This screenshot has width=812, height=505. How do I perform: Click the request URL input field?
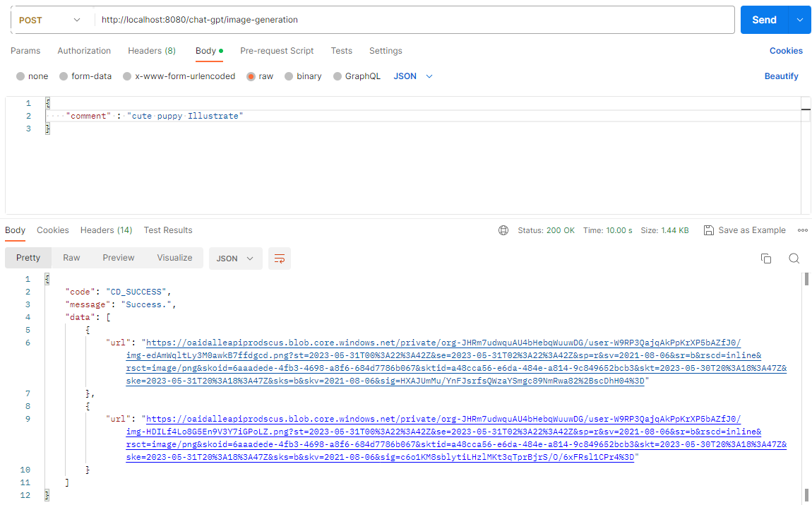(413, 20)
